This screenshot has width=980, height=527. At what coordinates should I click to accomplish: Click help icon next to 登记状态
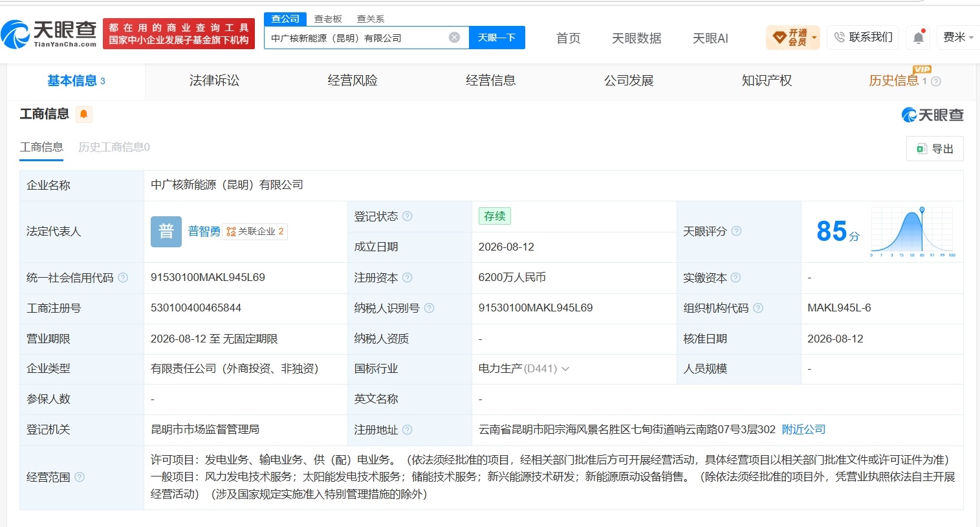[x=408, y=216]
